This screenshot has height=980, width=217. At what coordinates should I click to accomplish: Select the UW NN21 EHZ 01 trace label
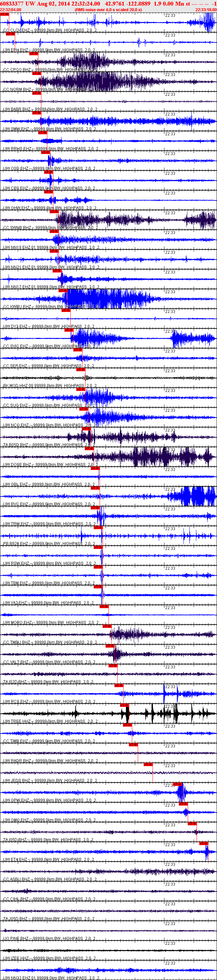pyautogui.click(x=51, y=268)
